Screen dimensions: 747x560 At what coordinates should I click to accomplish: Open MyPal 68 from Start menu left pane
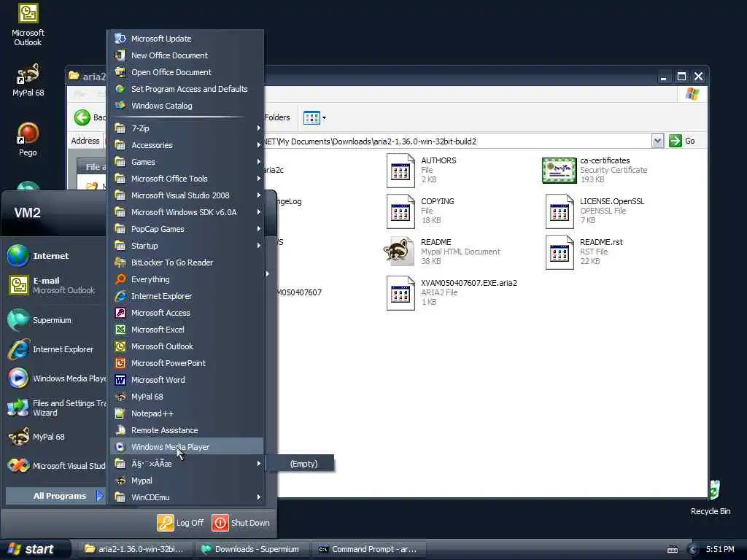pyautogui.click(x=55, y=437)
